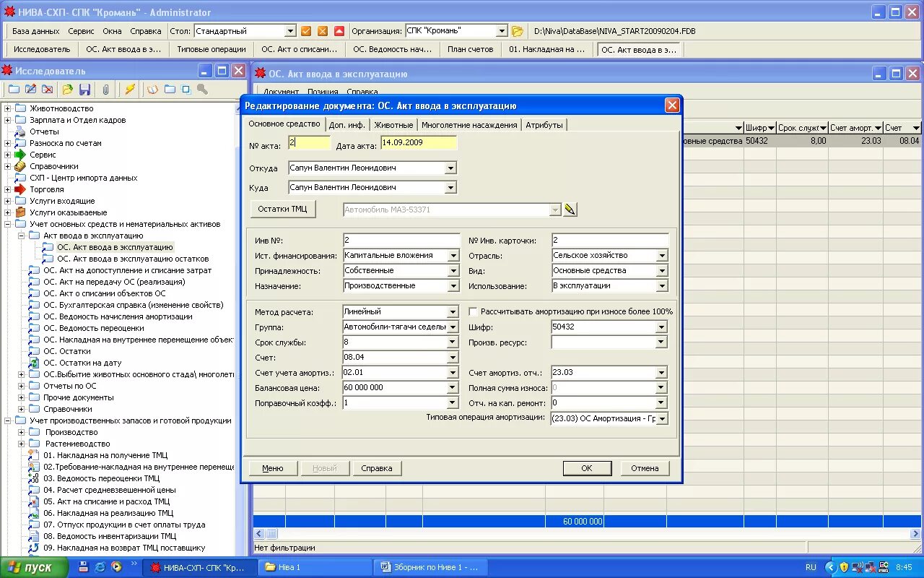Expand the Животноводство tree node
Viewport: 924px width, 578px height.
pos(8,108)
